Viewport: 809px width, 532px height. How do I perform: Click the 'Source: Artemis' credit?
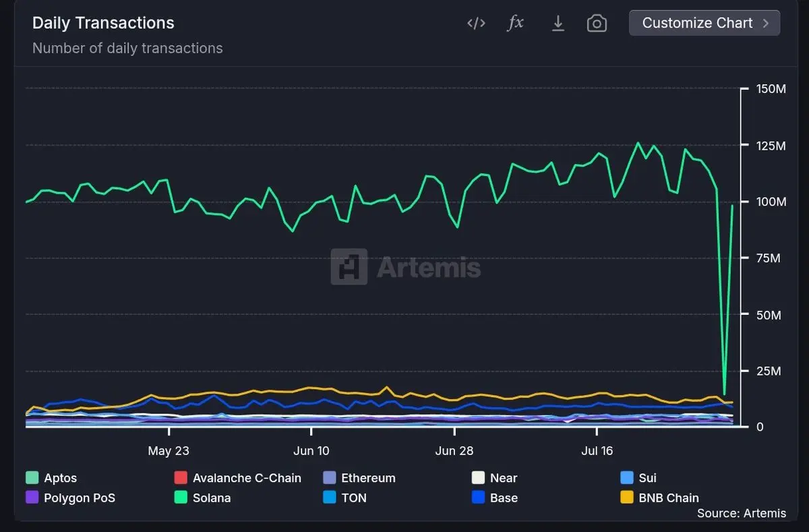(x=742, y=513)
